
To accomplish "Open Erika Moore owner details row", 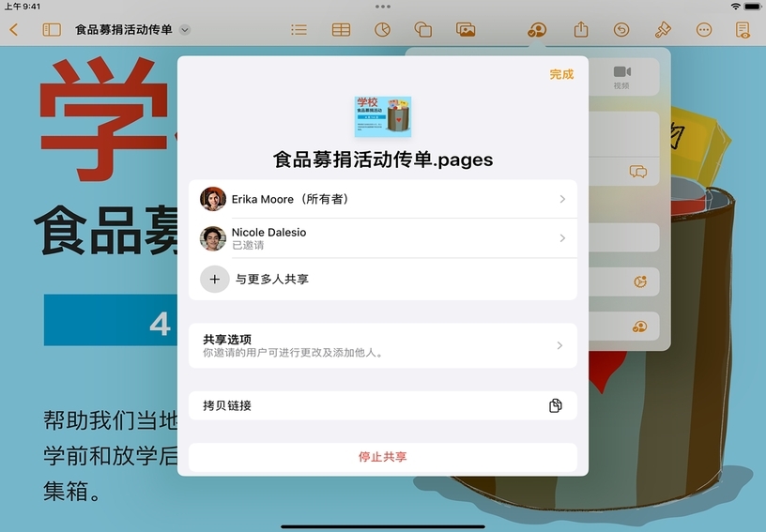I will pos(383,199).
